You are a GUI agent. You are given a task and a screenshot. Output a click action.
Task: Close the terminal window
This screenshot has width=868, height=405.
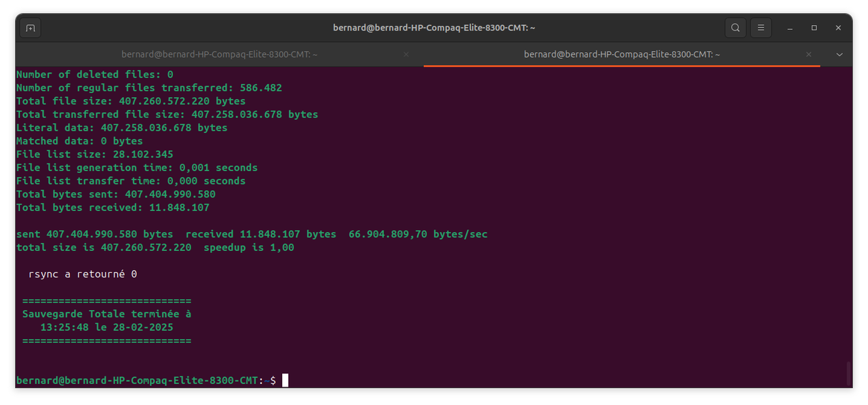[839, 28]
